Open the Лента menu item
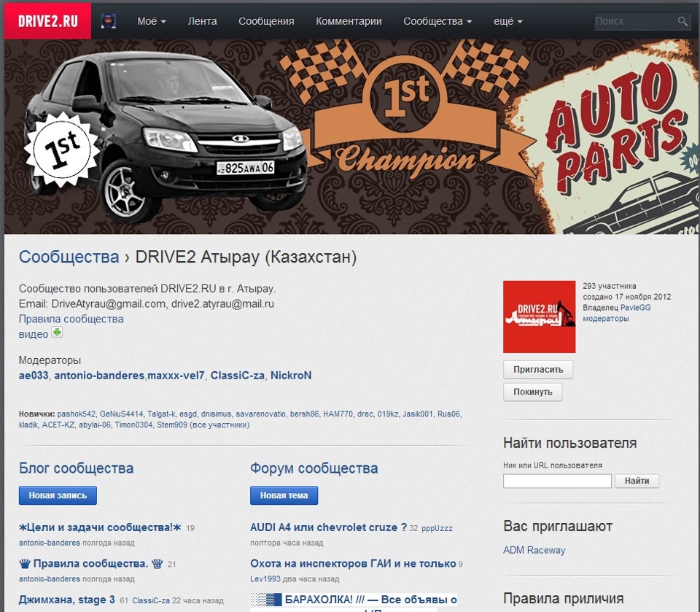The image size is (700, 612). (x=202, y=21)
